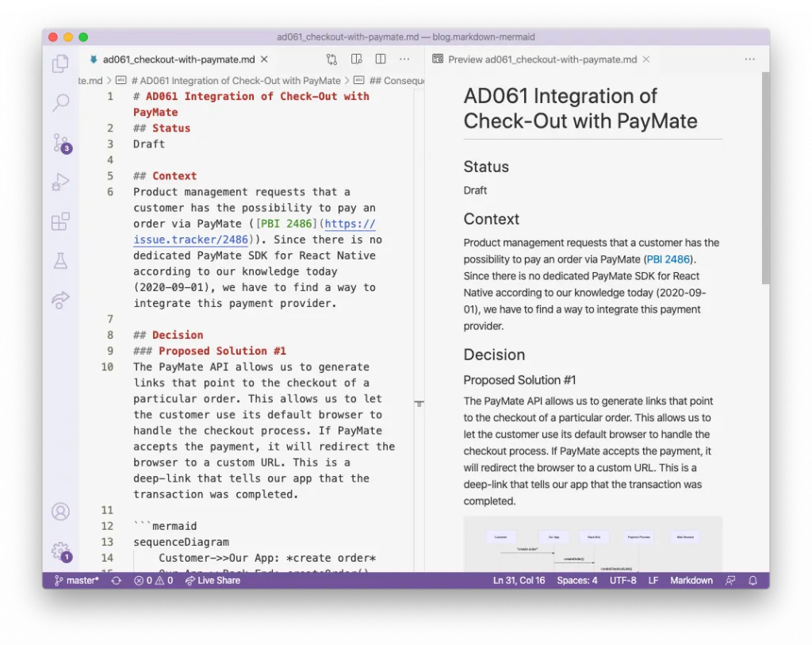
Task: Click the AD061 main title in preview
Action: point(580,109)
